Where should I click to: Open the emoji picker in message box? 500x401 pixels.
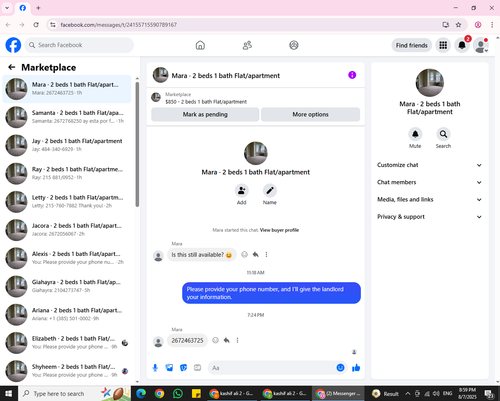tap(340, 368)
